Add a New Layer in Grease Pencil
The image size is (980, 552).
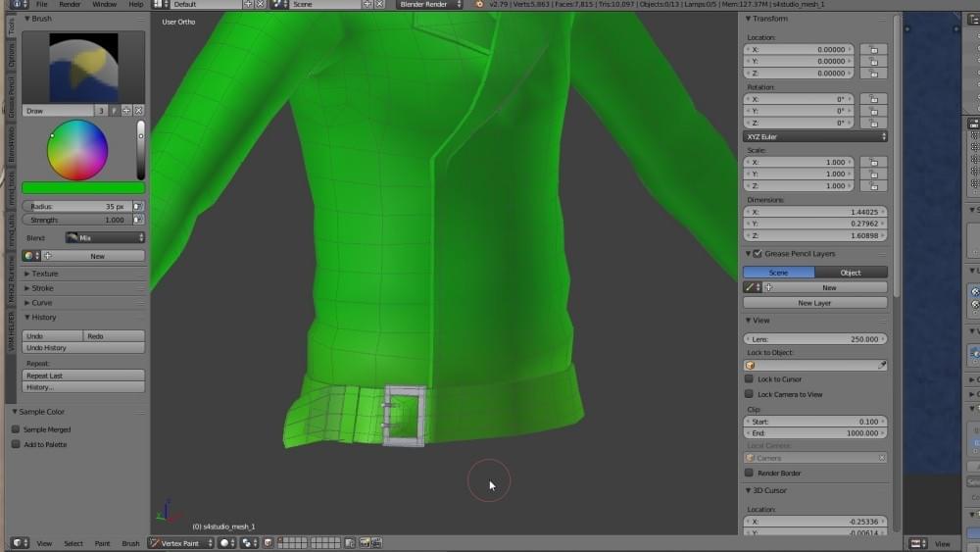tap(815, 303)
